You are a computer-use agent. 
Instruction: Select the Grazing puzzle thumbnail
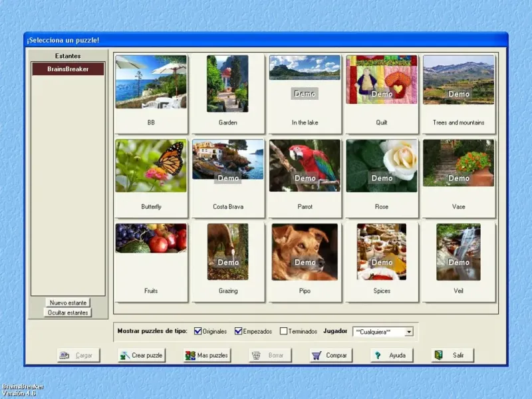(x=227, y=252)
